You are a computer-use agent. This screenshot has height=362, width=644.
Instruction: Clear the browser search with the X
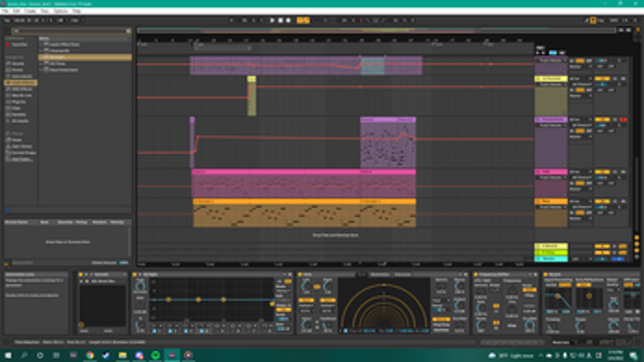128,31
